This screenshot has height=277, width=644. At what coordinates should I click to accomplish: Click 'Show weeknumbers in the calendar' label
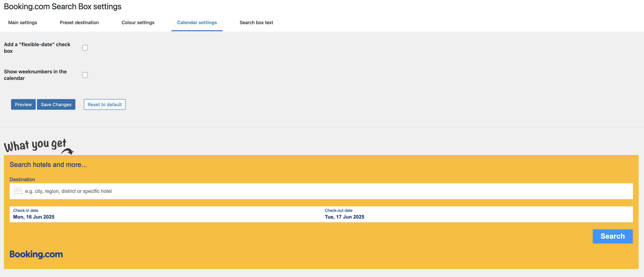(35, 75)
